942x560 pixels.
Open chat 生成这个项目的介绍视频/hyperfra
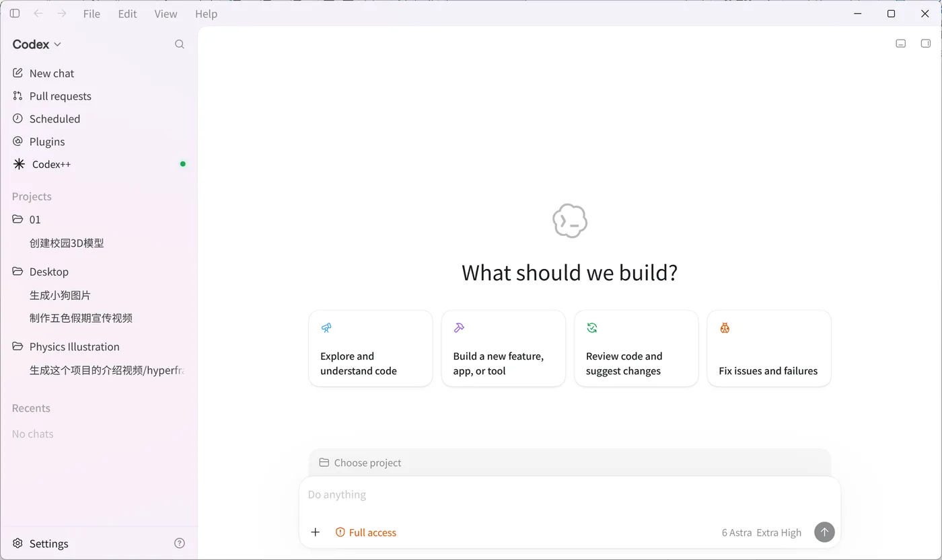pyautogui.click(x=99, y=370)
